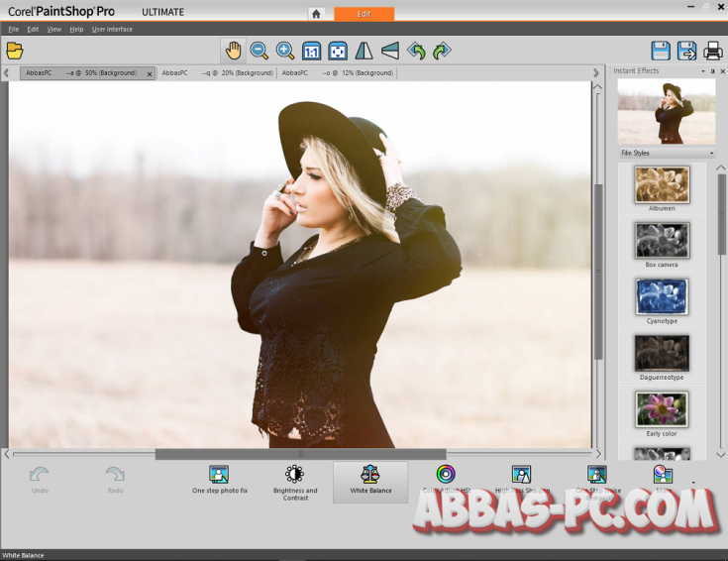Click the canvas vertical scrollbar thumb
The image size is (728, 561).
(598, 272)
